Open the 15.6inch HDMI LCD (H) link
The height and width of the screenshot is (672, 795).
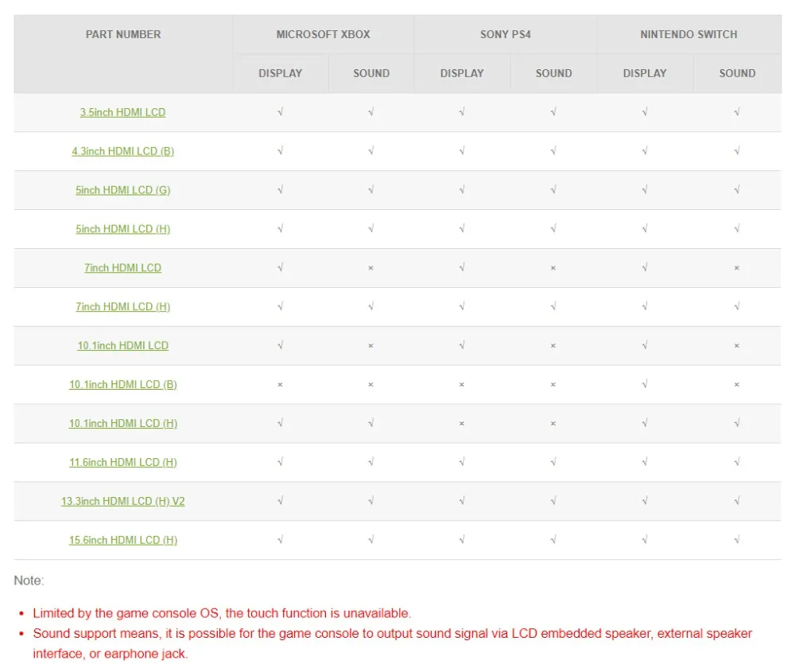pyautogui.click(x=122, y=540)
